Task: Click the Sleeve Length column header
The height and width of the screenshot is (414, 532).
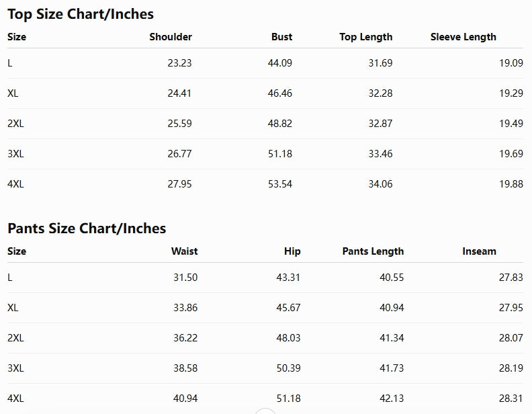Action: pyautogui.click(x=463, y=37)
